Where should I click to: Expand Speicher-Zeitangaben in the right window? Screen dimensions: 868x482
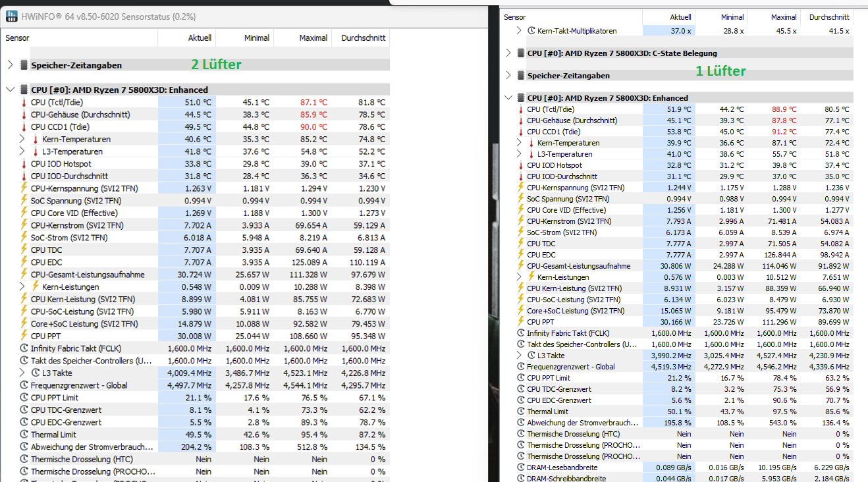point(508,76)
